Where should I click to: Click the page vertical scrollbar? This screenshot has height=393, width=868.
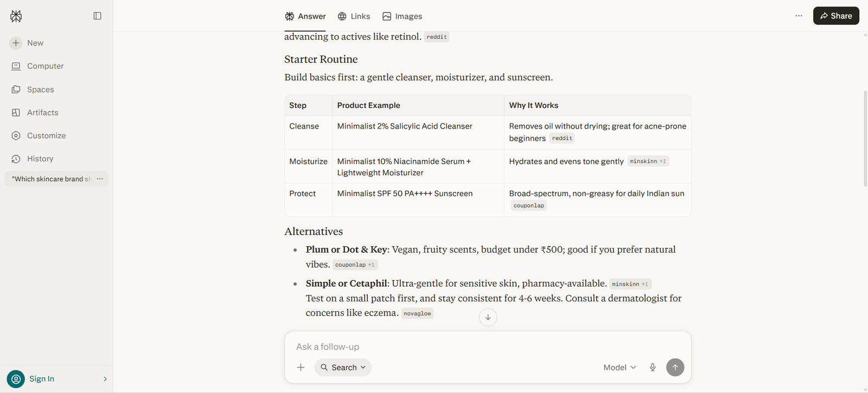pyautogui.click(x=865, y=139)
